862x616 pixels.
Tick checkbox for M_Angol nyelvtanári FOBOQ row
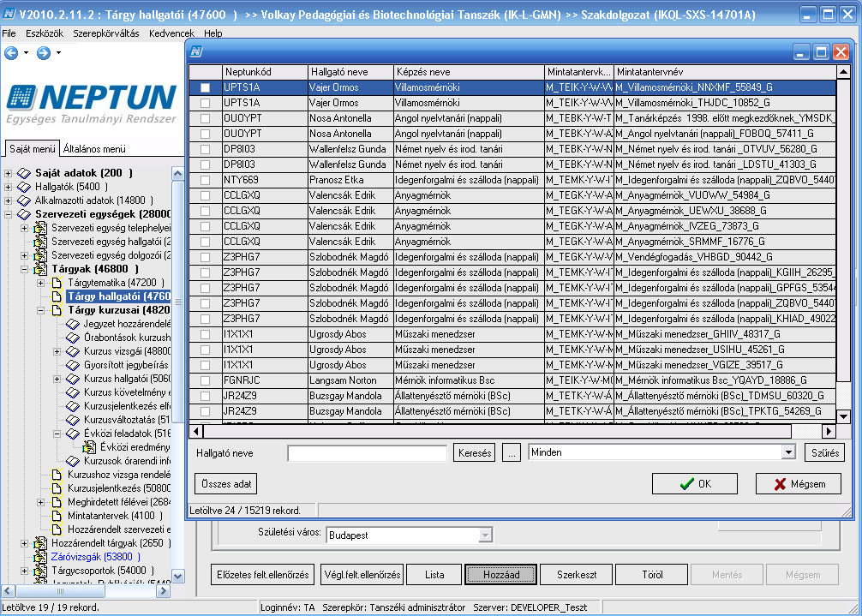pyautogui.click(x=205, y=134)
